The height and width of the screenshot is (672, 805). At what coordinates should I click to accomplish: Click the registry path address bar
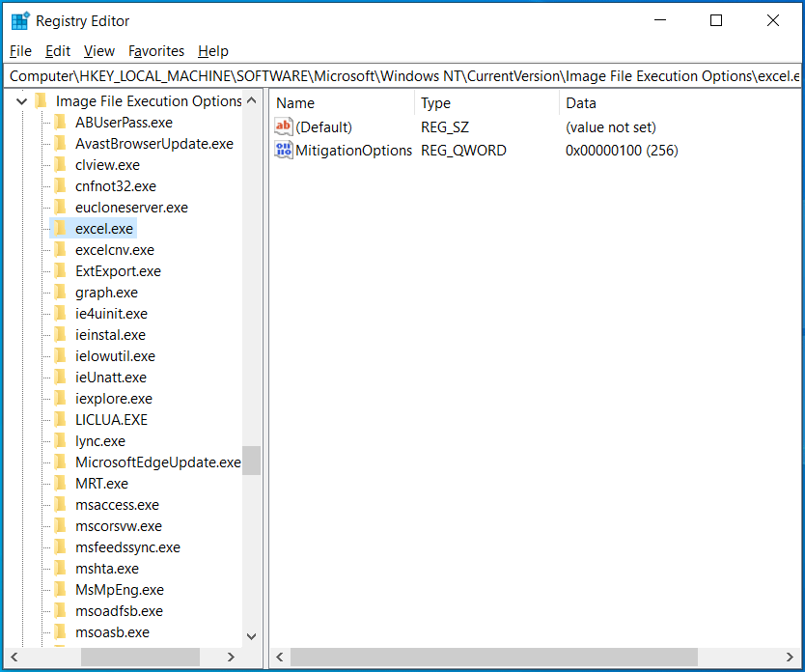pyautogui.click(x=402, y=76)
